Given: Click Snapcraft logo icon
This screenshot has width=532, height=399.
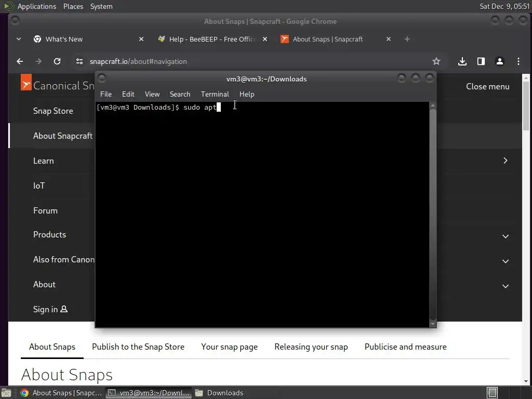Looking at the screenshot, I should 26,83.
